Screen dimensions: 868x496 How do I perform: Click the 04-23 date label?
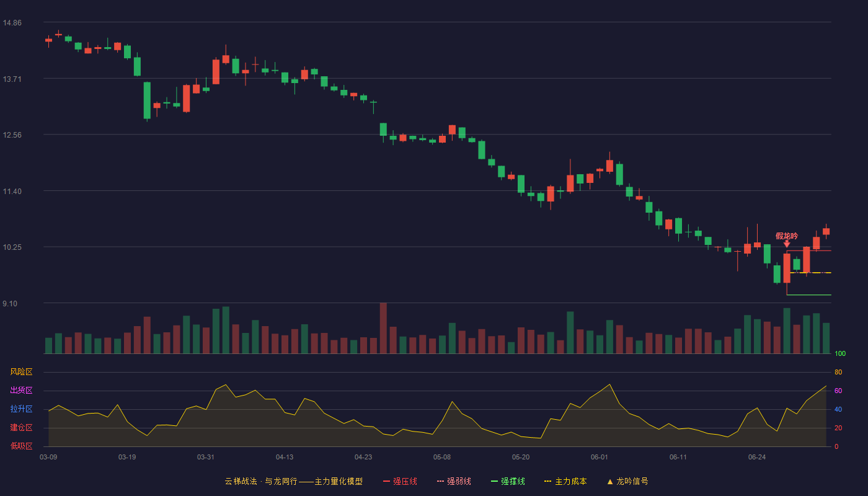click(x=363, y=457)
